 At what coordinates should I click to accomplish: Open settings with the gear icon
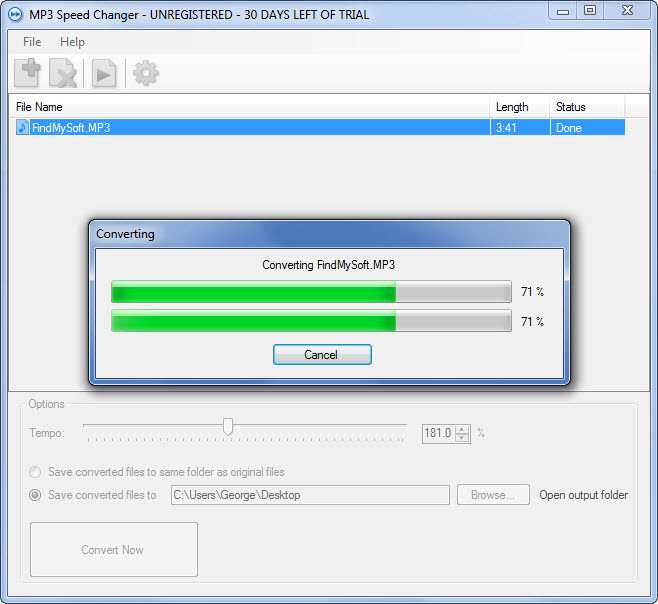[146, 73]
